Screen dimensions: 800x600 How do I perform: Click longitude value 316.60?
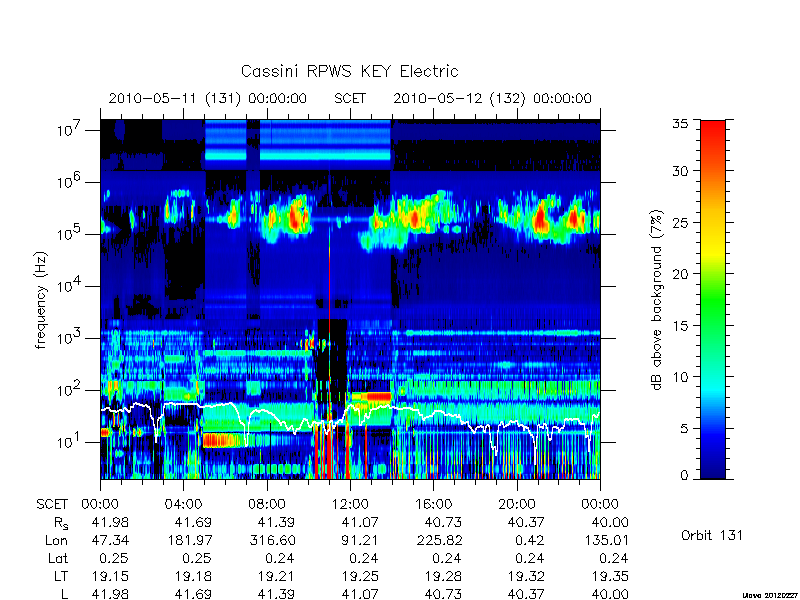click(x=272, y=540)
